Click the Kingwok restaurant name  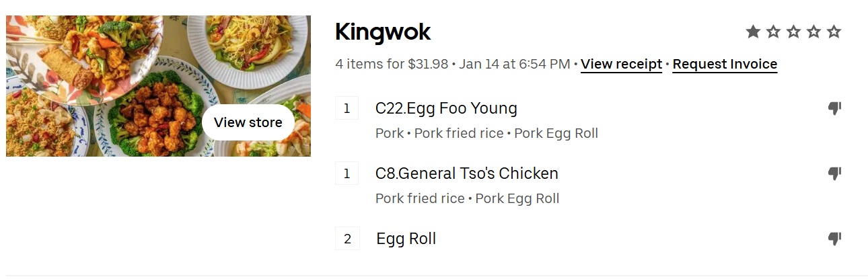coord(383,32)
